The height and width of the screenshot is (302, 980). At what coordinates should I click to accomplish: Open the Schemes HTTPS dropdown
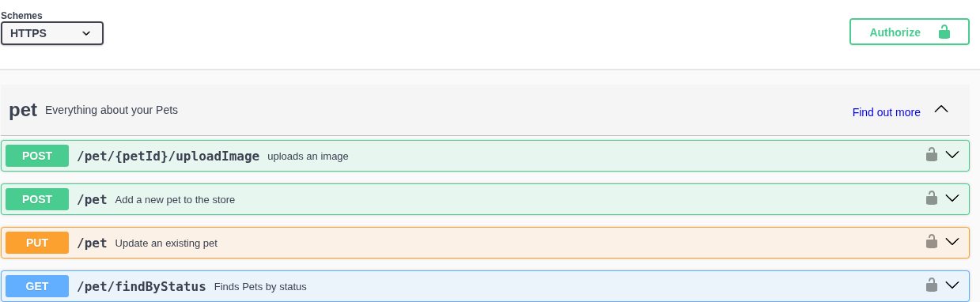(x=52, y=33)
